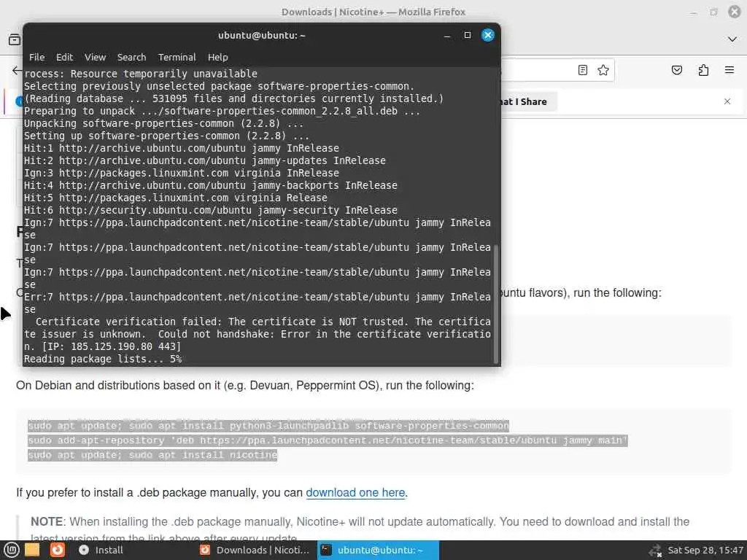Switch to ubuntu@ubuntu terminal taskbar entry

(x=378, y=550)
